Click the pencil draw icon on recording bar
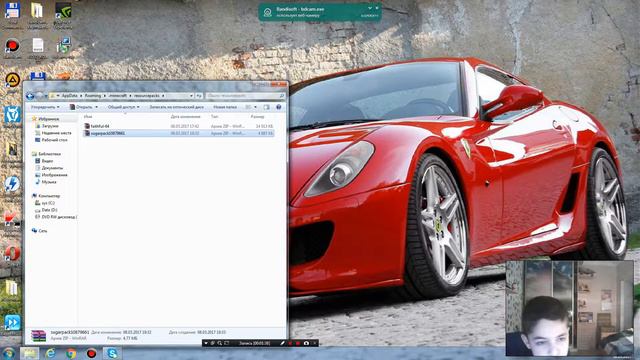Image resolution: width=640 pixels, height=360 pixels. point(282,343)
